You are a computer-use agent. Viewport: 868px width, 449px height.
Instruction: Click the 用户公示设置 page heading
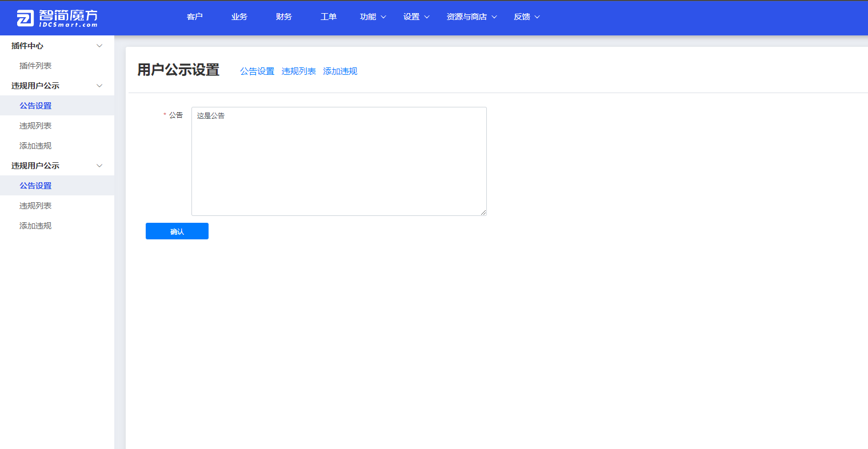pos(178,70)
